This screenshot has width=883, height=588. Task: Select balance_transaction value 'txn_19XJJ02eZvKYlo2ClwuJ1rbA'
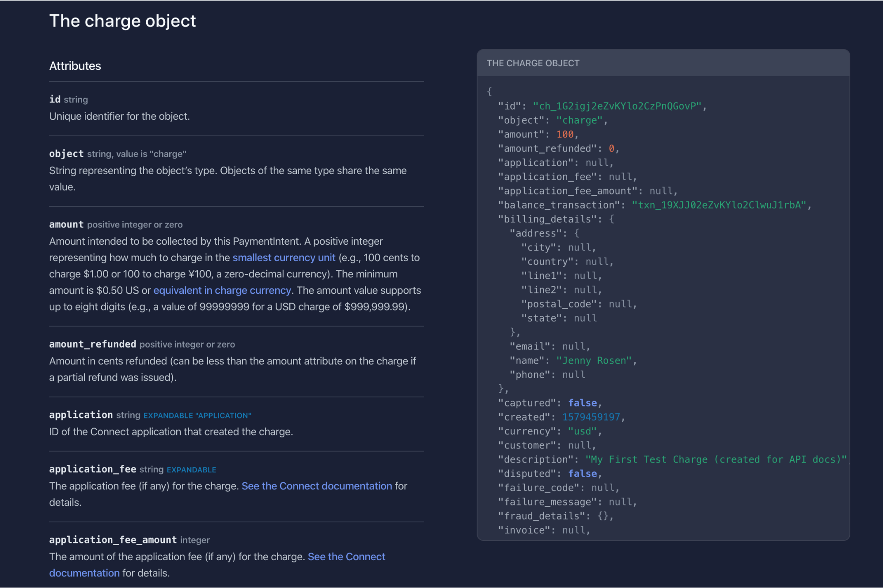[x=719, y=205]
